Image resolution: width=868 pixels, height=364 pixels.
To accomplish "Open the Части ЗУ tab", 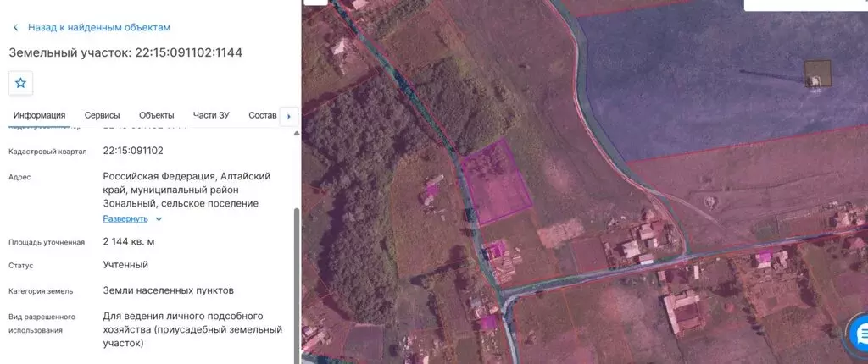I will tap(211, 115).
